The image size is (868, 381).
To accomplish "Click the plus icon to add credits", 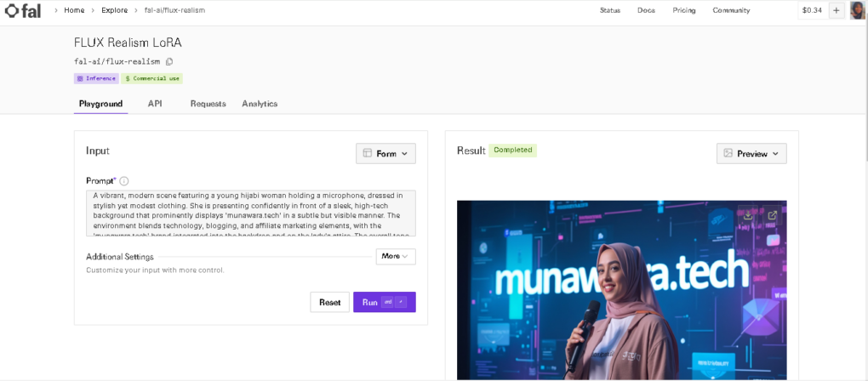I will pyautogui.click(x=837, y=10).
